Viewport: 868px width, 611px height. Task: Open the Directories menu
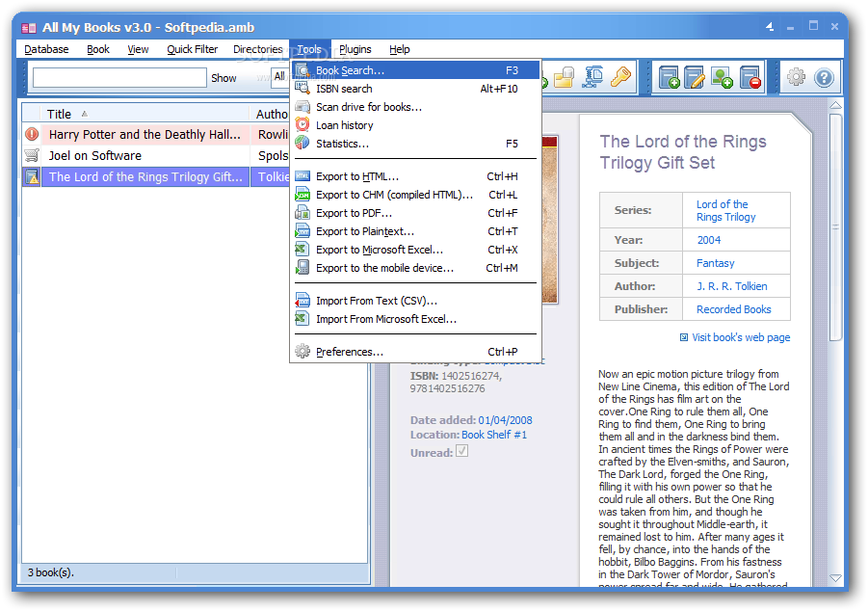[x=258, y=49]
